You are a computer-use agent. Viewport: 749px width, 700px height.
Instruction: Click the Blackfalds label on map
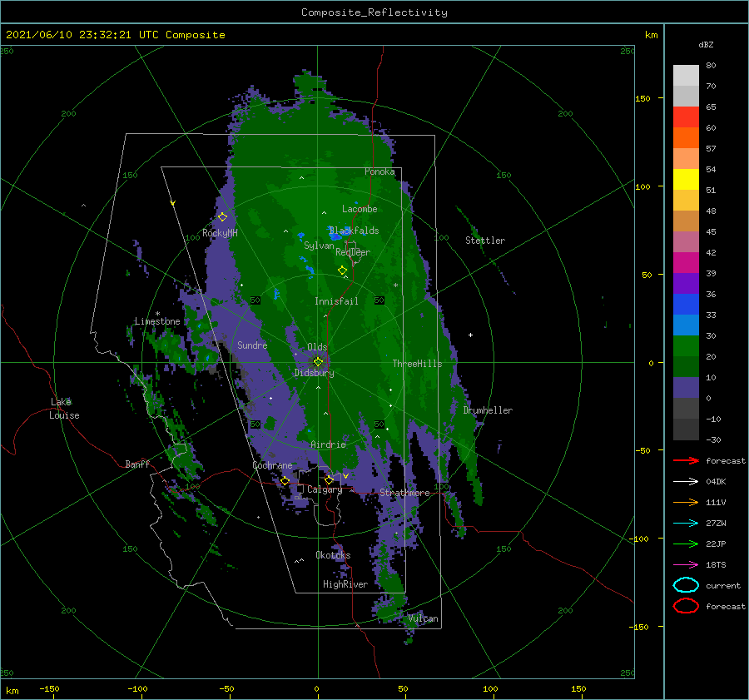[x=354, y=231]
